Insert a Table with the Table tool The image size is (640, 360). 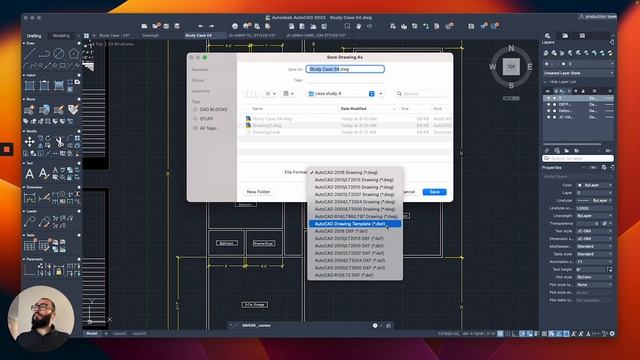pos(29,245)
